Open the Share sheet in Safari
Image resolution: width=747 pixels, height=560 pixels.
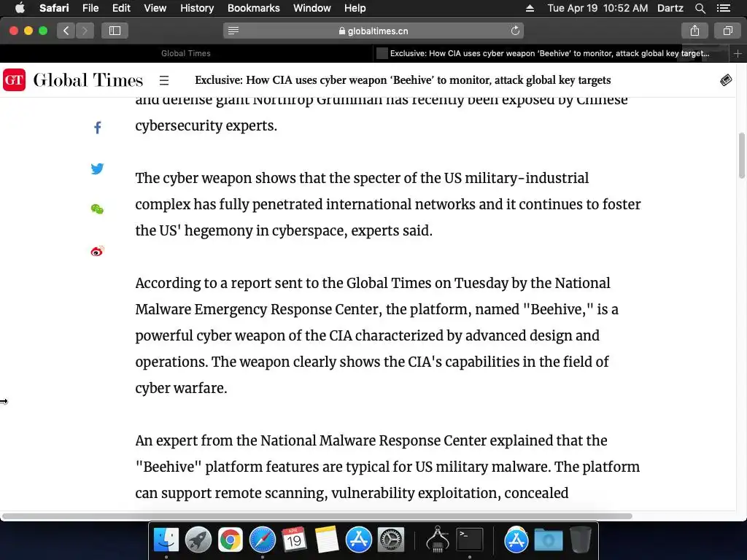[x=694, y=31]
